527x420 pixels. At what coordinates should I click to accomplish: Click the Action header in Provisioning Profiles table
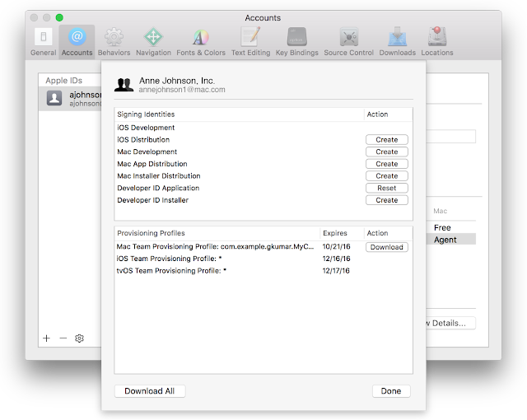(x=388, y=233)
